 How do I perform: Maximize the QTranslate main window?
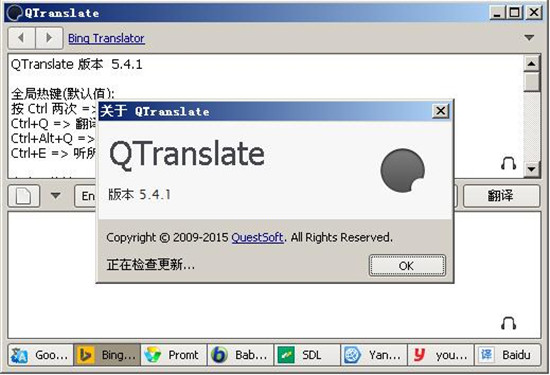(x=515, y=13)
